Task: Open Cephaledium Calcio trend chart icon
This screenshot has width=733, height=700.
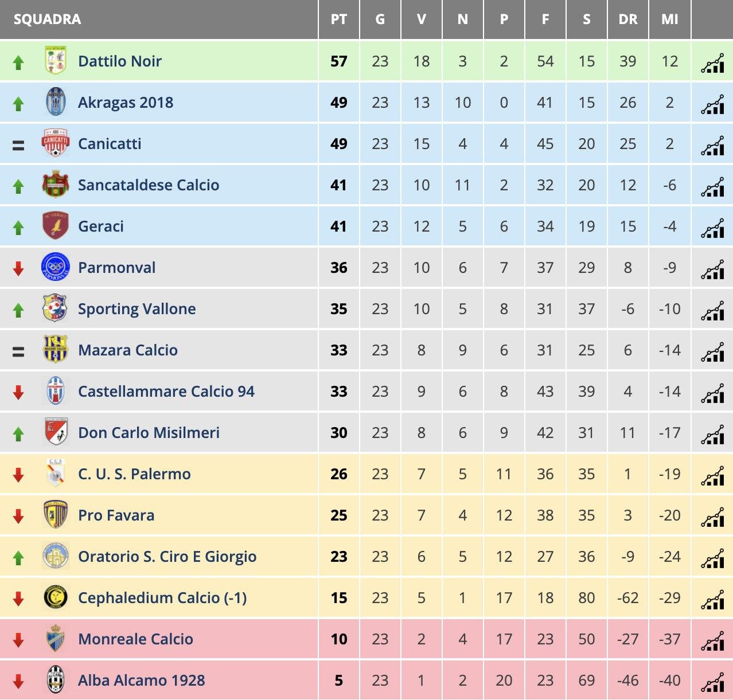Action: (712, 599)
